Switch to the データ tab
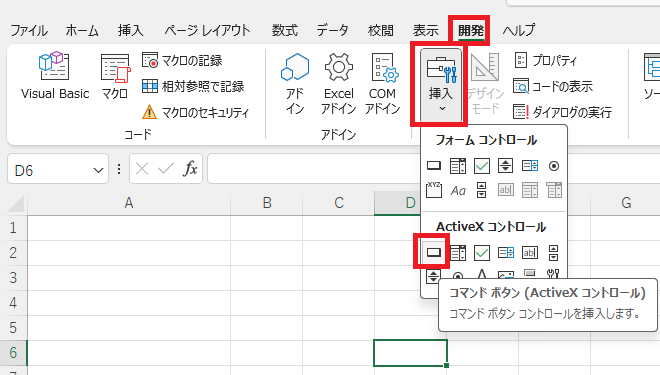 333,30
